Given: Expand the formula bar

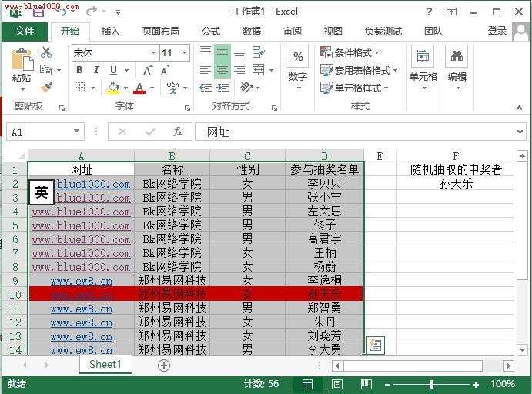Looking at the screenshot, I should 520,132.
